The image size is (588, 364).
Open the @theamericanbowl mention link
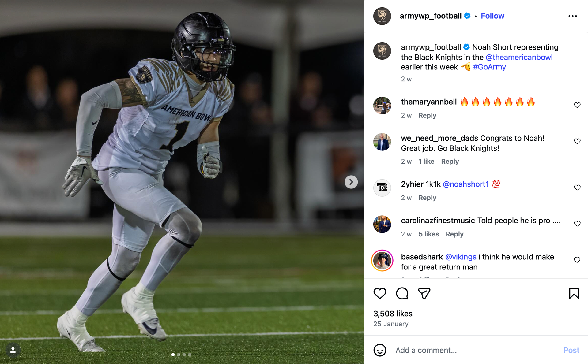coord(519,57)
